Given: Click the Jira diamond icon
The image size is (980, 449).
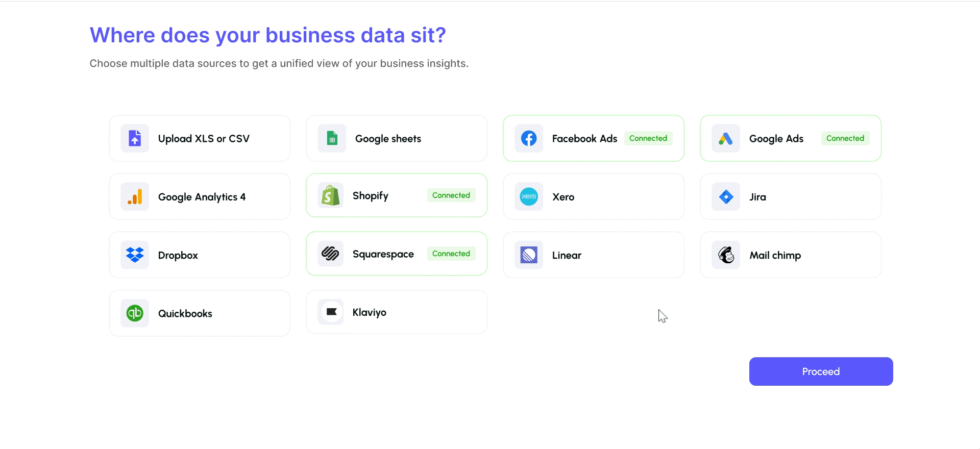Looking at the screenshot, I should click(x=726, y=197).
